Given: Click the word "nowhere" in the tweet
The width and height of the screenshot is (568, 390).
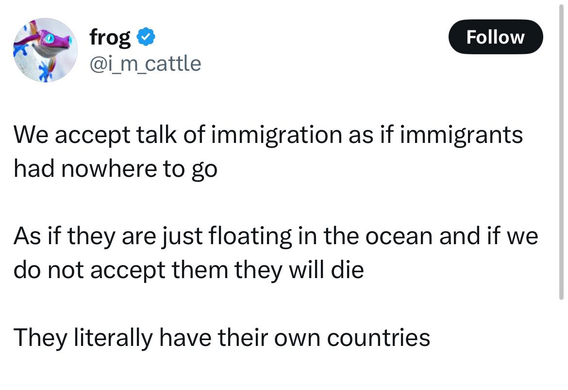Looking at the screenshot, I should point(109,169).
